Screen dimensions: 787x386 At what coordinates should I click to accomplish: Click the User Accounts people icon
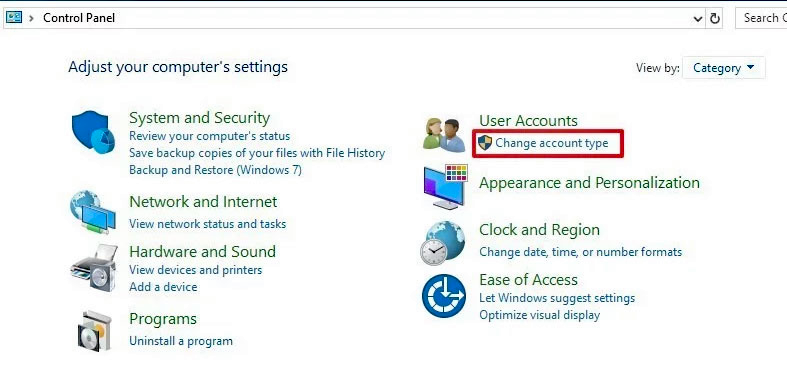pos(444,135)
